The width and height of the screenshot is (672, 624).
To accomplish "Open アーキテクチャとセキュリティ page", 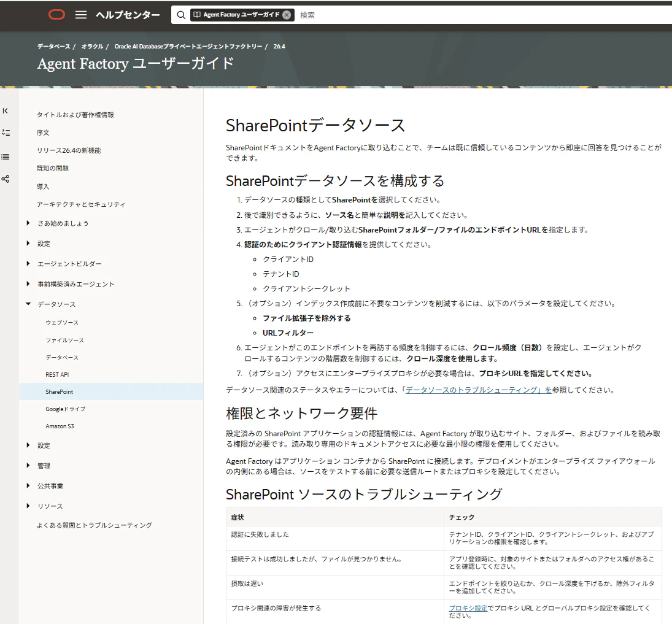I will click(81, 204).
